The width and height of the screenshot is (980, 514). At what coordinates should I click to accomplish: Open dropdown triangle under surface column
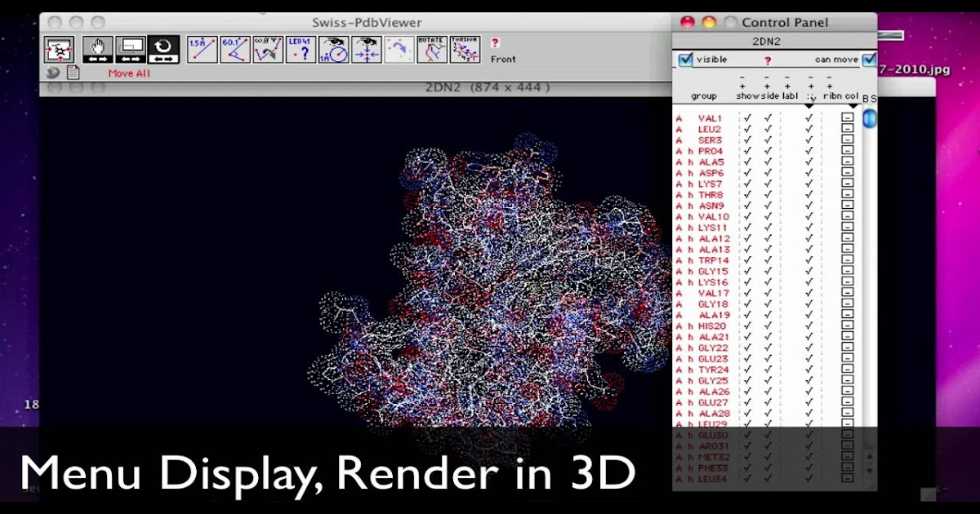[x=810, y=105]
